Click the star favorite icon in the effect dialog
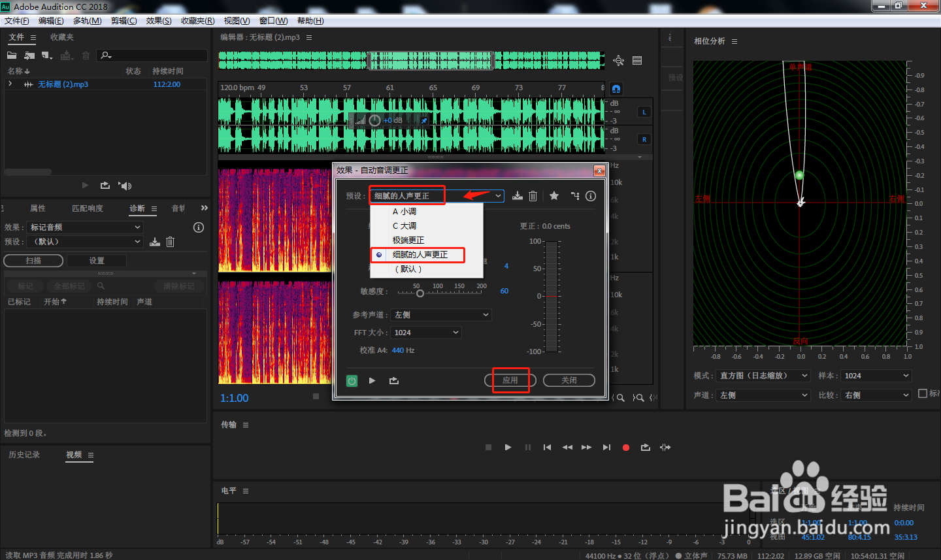 point(554,195)
